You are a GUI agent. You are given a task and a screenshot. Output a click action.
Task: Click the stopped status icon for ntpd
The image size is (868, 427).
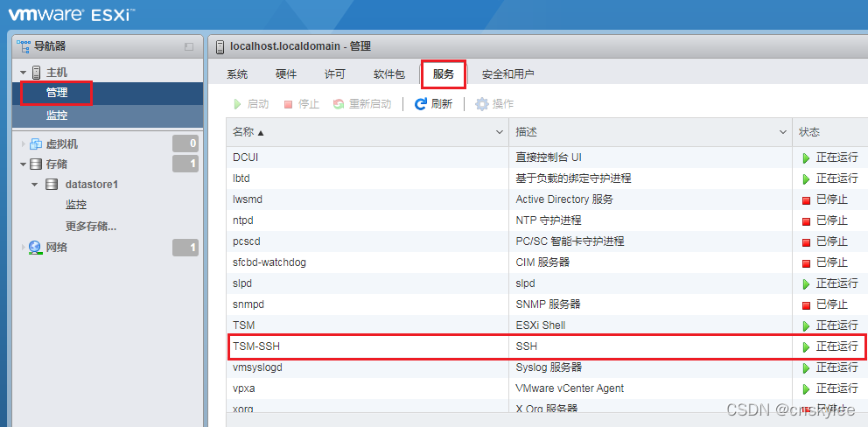click(x=806, y=221)
